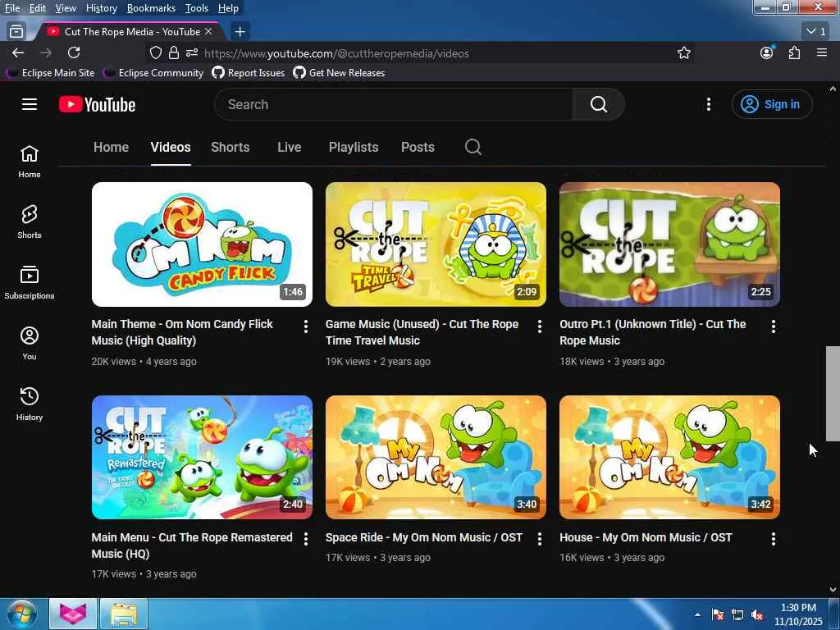
Task: Bookmark this page with star icon
Action: tap(683, 52)
